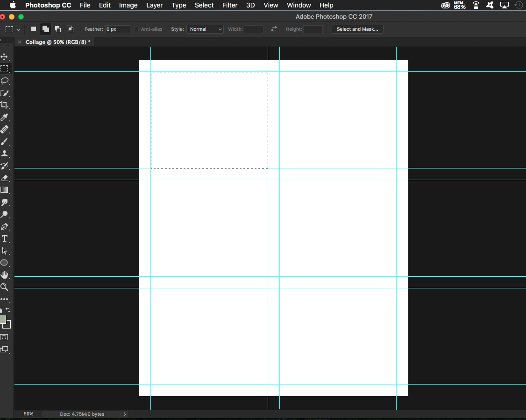Open the Time Machine menu bar icon
The image size is (526, 420).
[x=519, y=5]
